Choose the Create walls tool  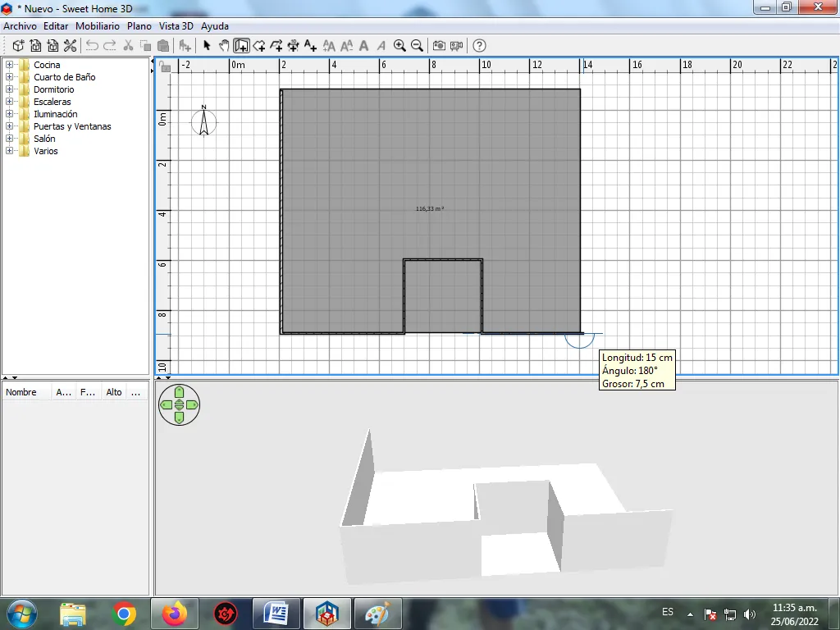click(x=241, y=46)
